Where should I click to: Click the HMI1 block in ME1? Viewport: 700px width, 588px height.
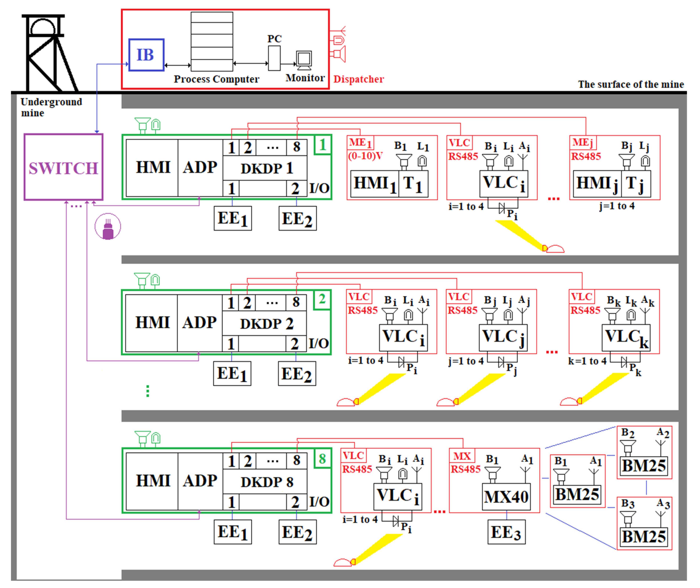375,184
